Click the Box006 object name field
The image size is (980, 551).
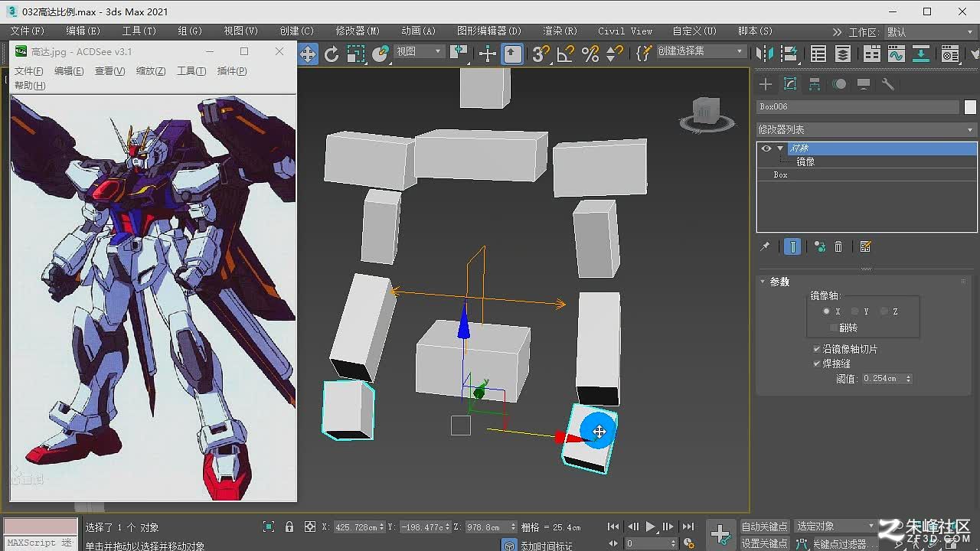pos(857,107)
